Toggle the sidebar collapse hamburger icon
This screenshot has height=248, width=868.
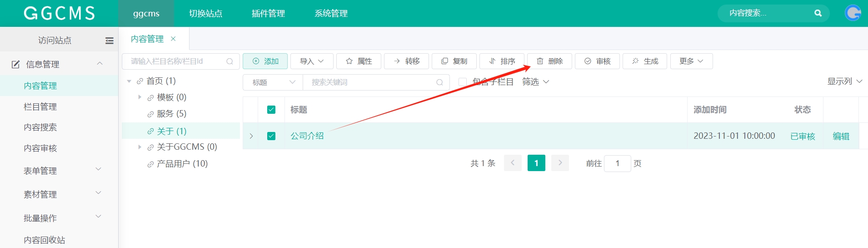tap(110, 40)
